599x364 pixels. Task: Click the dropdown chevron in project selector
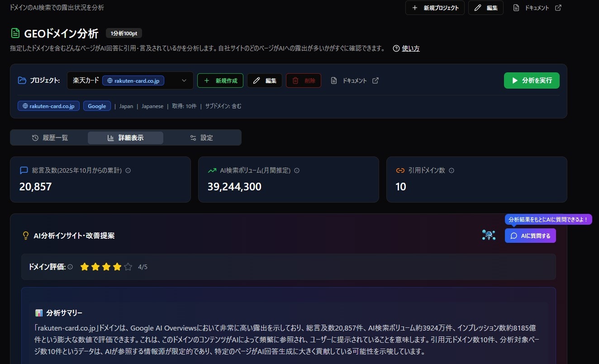184,80
